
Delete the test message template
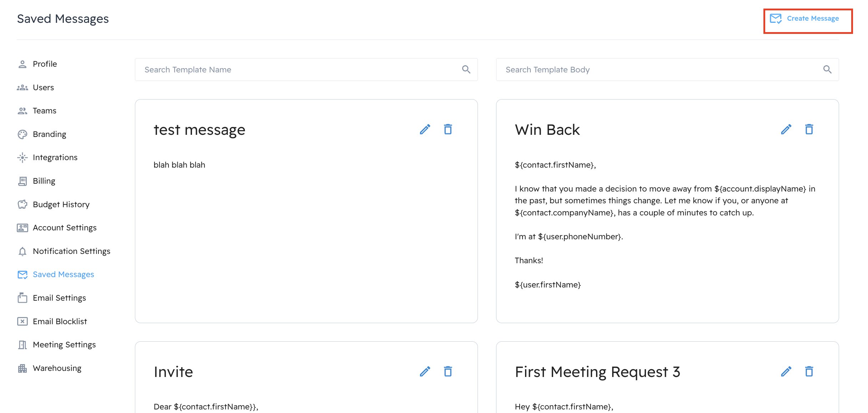[x=448, y=129]
